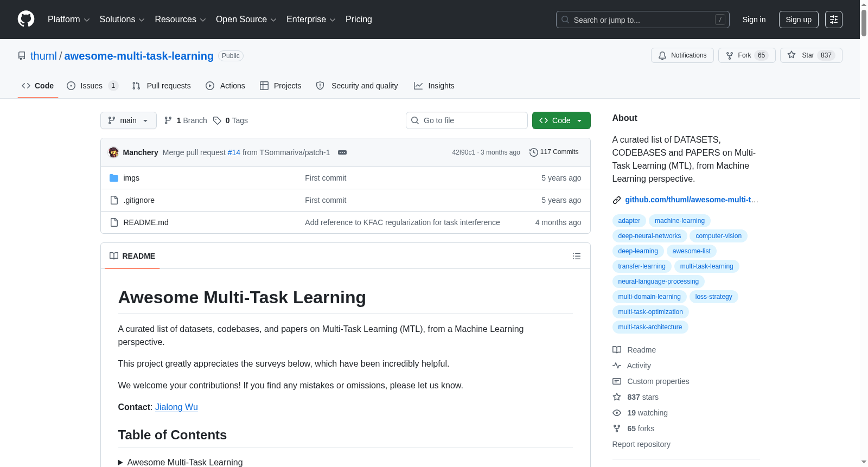Expand the Solutions menu
868x467 pixels.
(x=122, y=20)
